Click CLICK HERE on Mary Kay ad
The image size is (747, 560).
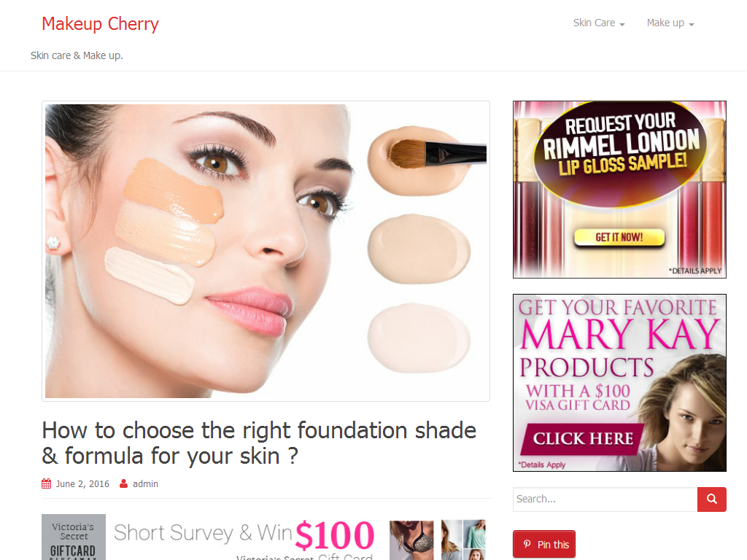(x=583, y=438)
